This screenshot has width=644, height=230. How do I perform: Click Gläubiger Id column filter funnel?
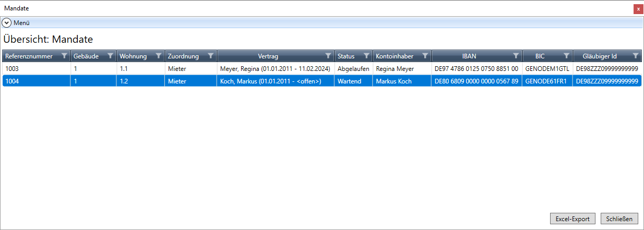point(635,56)
